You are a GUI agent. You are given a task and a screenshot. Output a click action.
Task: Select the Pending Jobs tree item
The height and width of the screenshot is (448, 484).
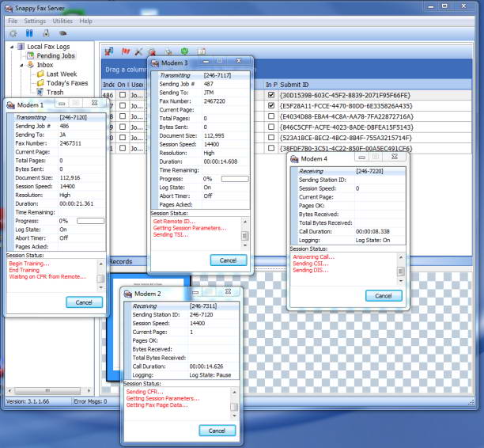[55, 55]
